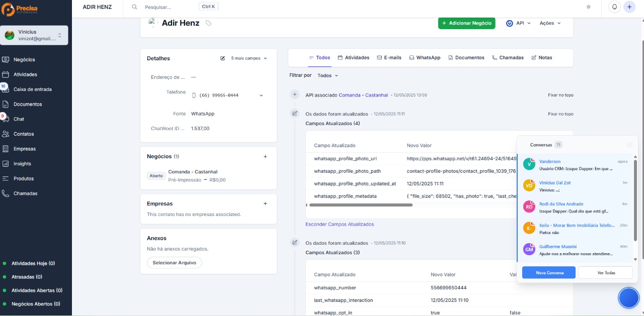Viewport: 644px width, 316px height.
Task: Toggle the light/dark theme sun icon
Action: point(589,7)
